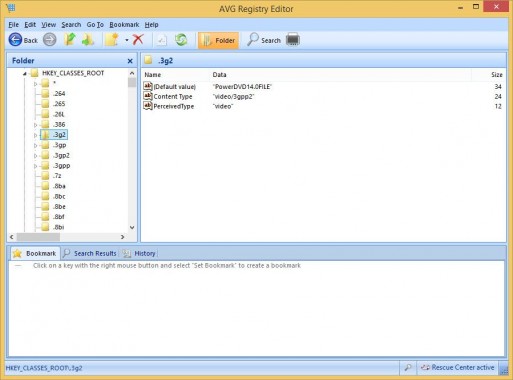Open the File menu

click(x=14, y=25)
